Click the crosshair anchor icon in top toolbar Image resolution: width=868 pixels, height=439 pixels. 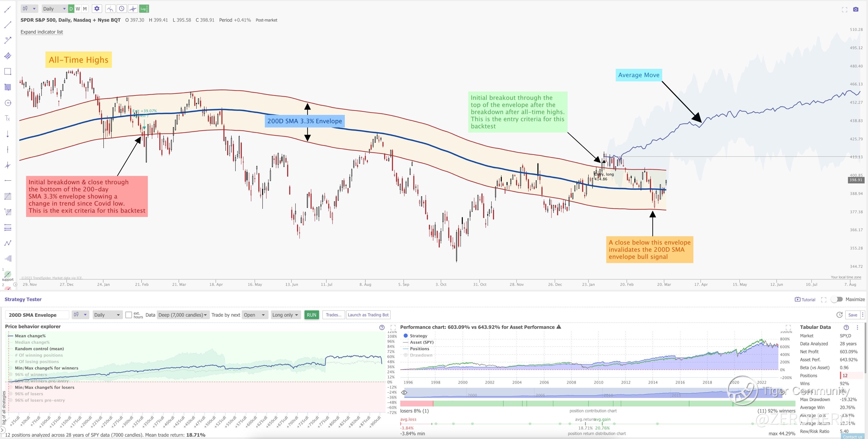[x=133, y=9]
